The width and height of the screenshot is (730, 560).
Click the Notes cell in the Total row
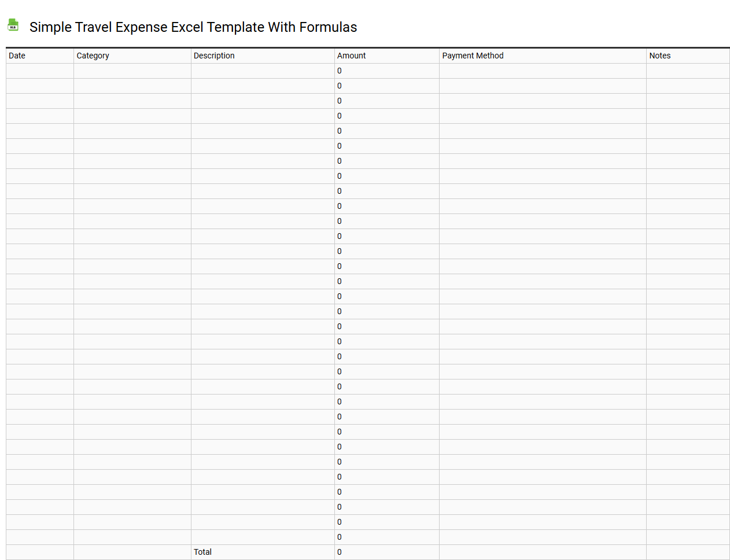[688, 552]
